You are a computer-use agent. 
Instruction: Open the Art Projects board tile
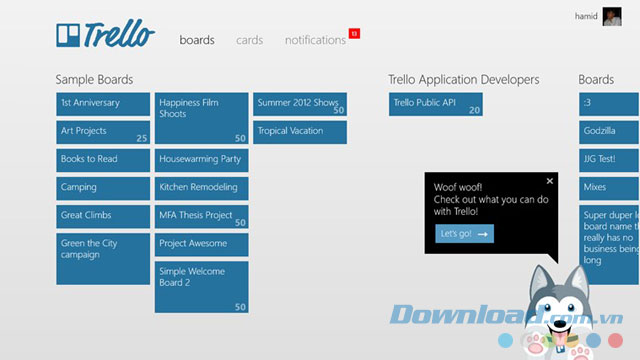click(x=103, y=132)
